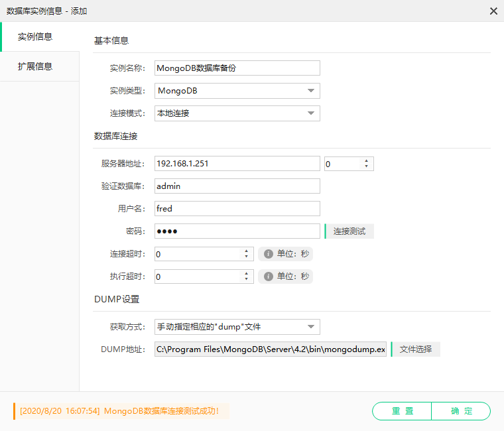Click the 数据库连接 section heading
This screenshot has width=504, height=431.
[x=115, y=137]
